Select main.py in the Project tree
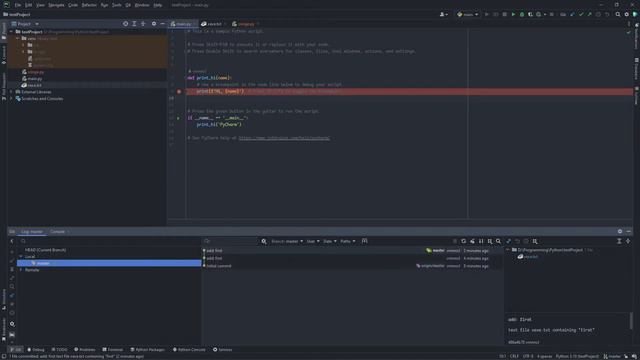640x360 pixels. 35,78
